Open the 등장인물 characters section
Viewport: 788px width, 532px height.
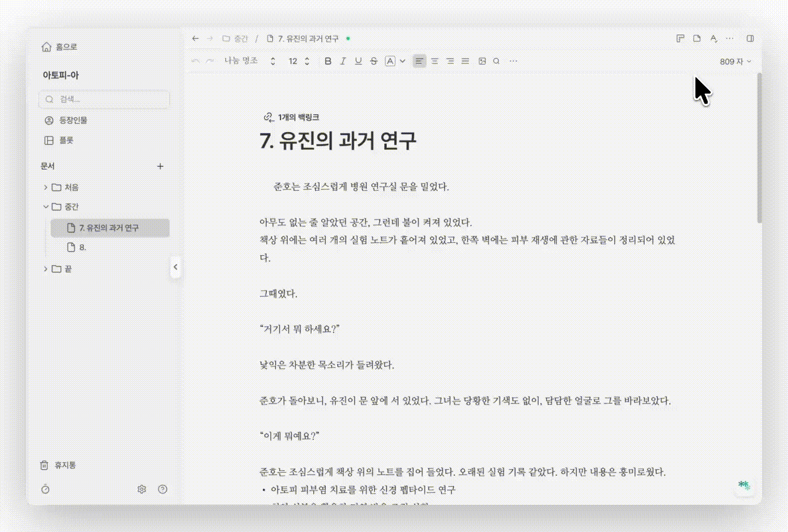coord(66,120)
